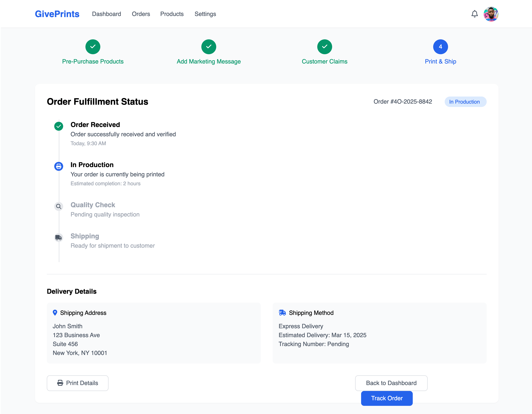Click the Shipping Method truck icon

click(x=282, y=313)
